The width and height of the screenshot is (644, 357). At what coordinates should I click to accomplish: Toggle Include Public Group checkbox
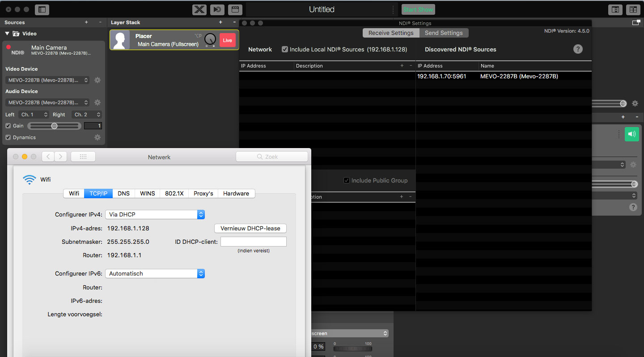[347, 180]
